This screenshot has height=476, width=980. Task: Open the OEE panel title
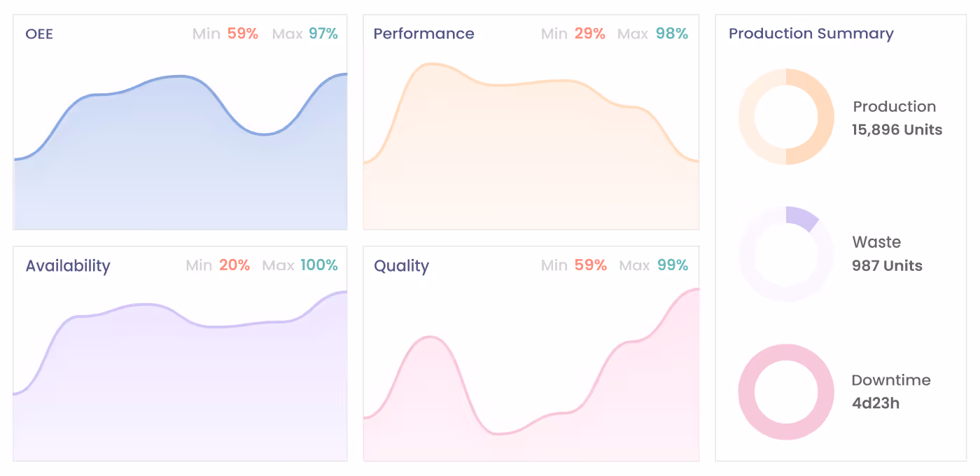pyautogui.click(x=39, y=34)
